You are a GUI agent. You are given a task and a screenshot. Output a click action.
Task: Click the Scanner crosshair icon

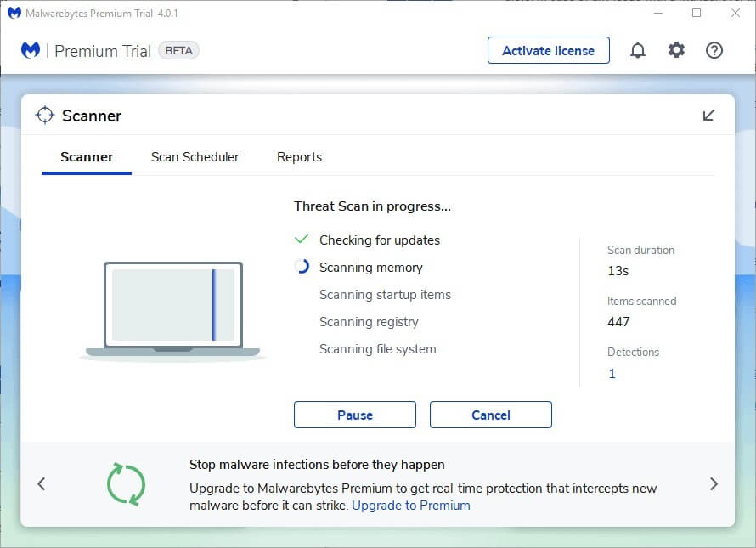click(x=45, y=115)
